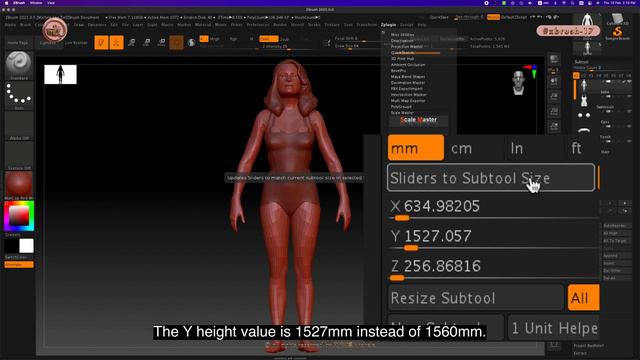Click the Live Boolean button
Image resolution: width=640 pixels, height=360 pixels.
point(76,42)
